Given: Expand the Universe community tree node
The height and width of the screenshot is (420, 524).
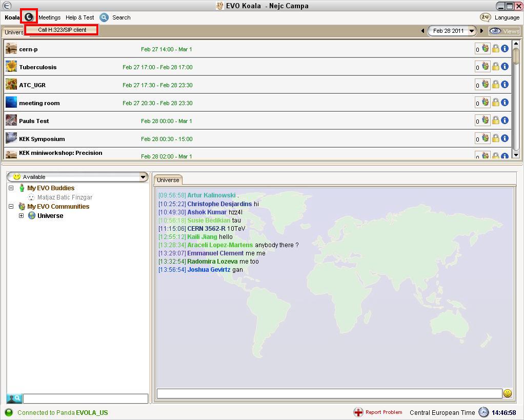Looking at the screenshot, I should click(22, 216).
